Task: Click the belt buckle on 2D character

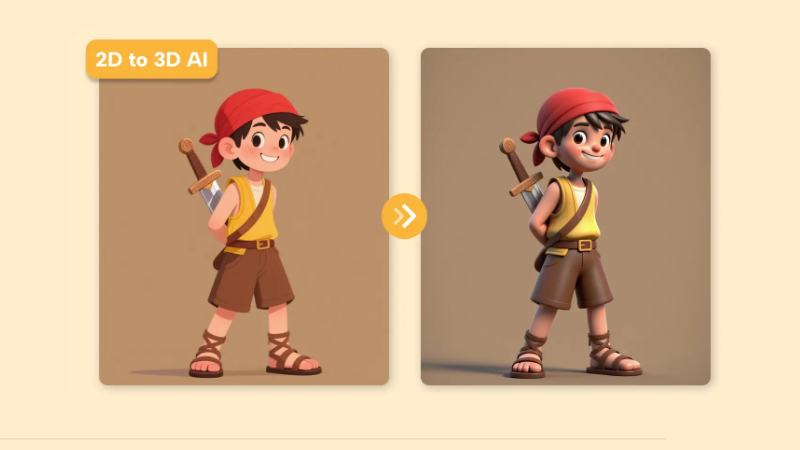Action: 263,244
